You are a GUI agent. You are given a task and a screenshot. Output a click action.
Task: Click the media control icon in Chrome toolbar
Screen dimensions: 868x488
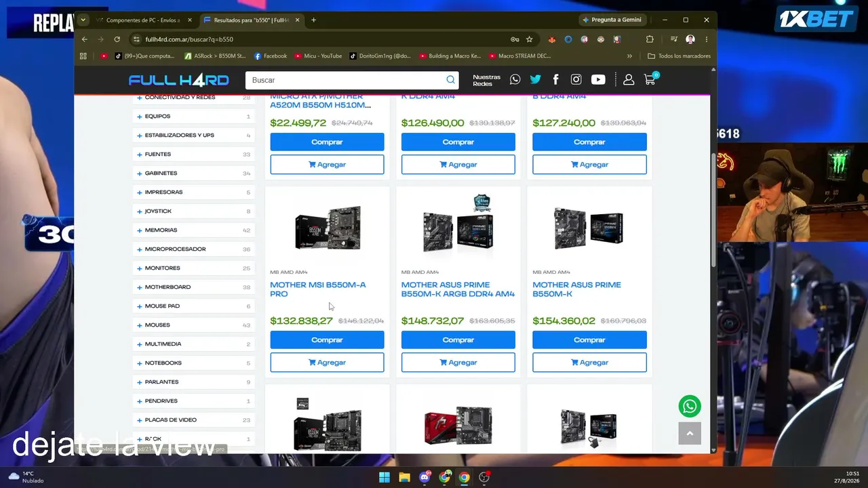(x=674, y=39)
